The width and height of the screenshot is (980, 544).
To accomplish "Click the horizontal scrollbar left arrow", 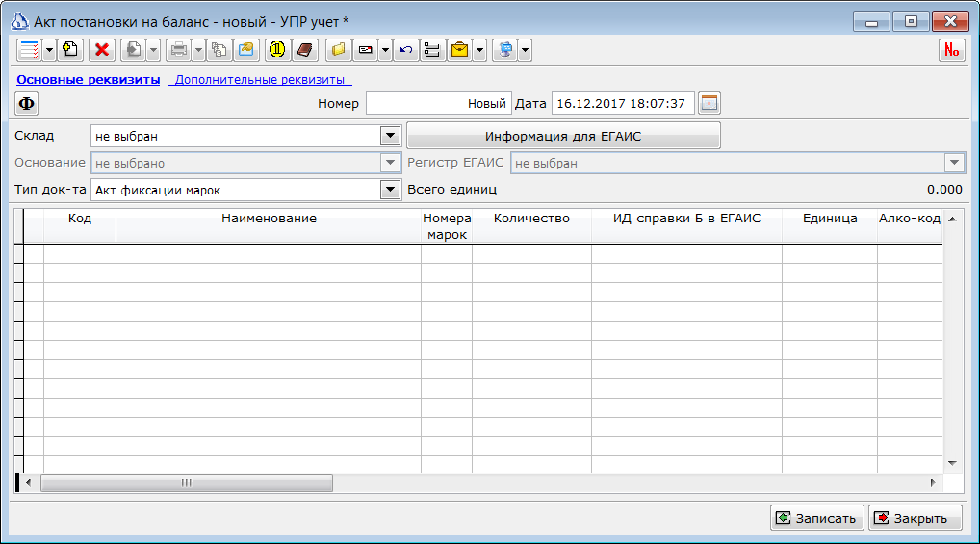I will point(28,482).
